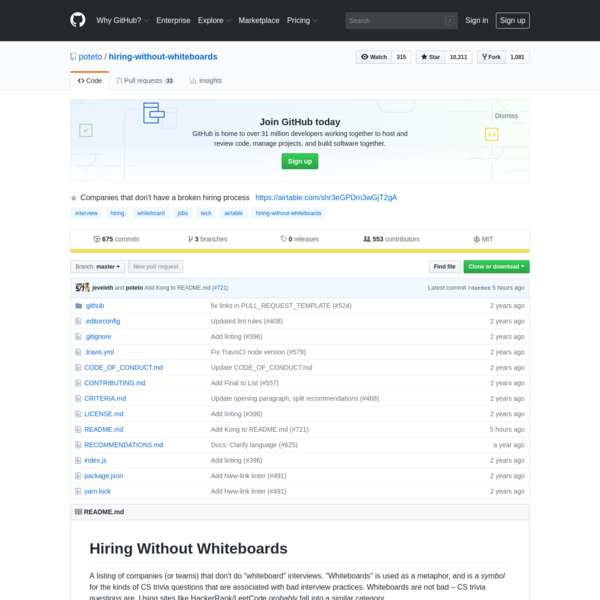Open the airtable.com link
Viewport: 600px width, 600px height.
[x=326, y=197]
